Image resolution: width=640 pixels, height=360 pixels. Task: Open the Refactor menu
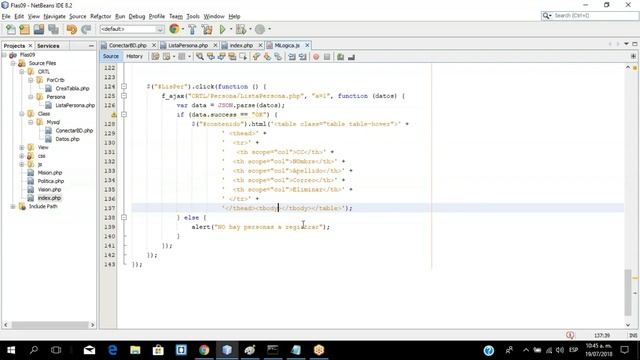point(100,16)
